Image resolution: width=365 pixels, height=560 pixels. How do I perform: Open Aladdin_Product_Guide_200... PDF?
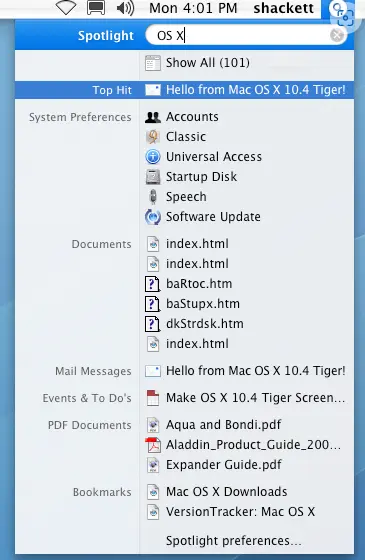[253, 445]
